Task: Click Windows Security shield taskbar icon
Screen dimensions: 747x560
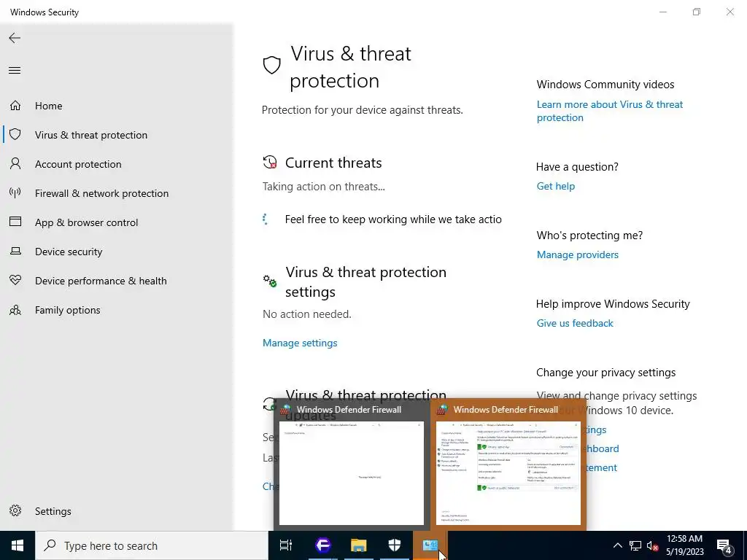Action: [x=395, y=545]
